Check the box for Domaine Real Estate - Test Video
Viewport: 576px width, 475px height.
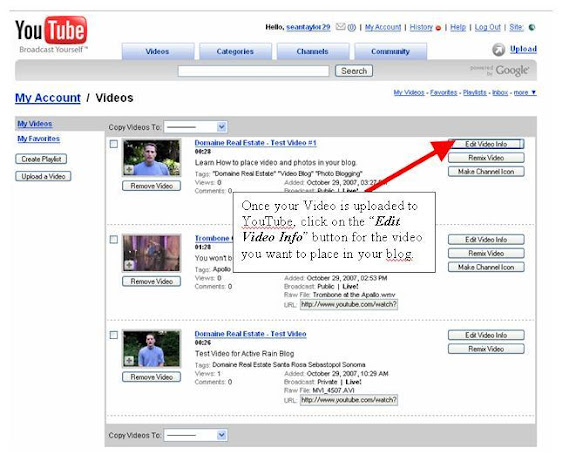coord(114,335)
